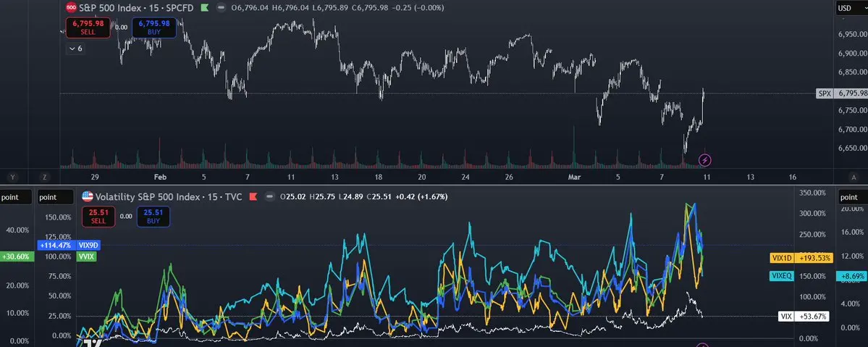Toggle the A auto-scale button
Screen dimensions: 868x347
point(854,177)
